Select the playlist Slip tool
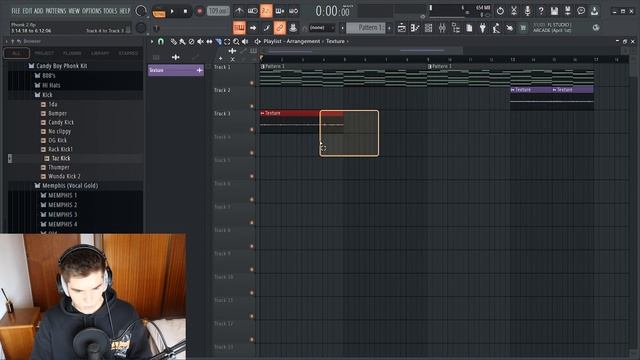Image resolution: width=640 pixels, height=360 pixels. [209, 41]
